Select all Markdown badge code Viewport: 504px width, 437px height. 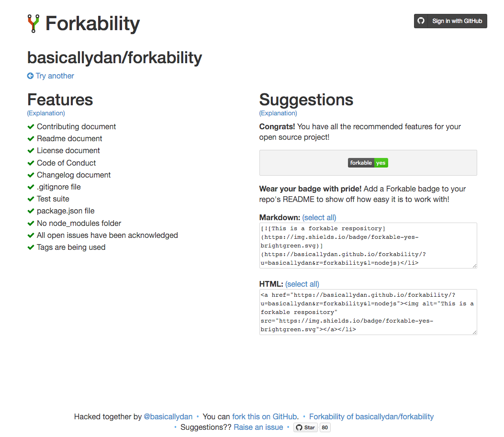pos(319,217)
